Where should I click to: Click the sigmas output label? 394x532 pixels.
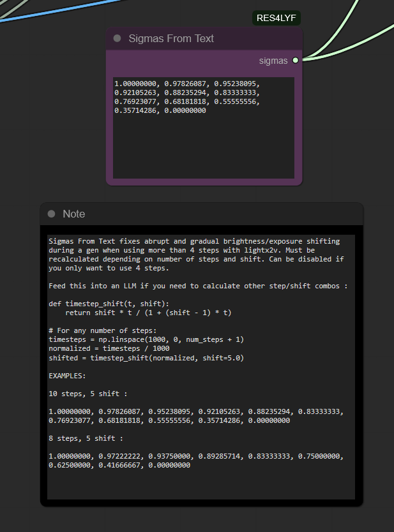pos(273,61)
